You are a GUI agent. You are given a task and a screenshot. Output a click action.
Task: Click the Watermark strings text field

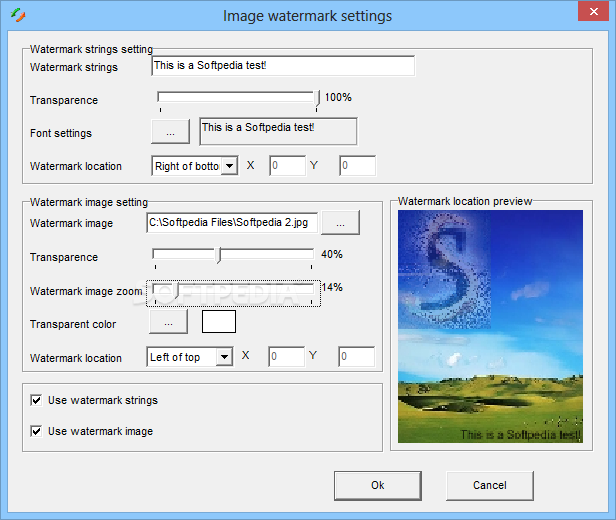click(283, 66)
